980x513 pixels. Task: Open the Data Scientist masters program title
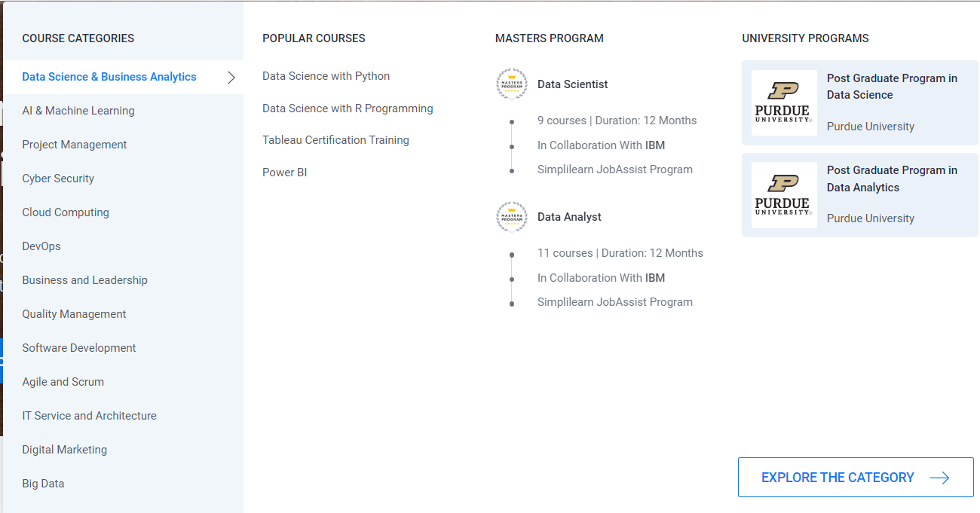[x=573, y=84]
